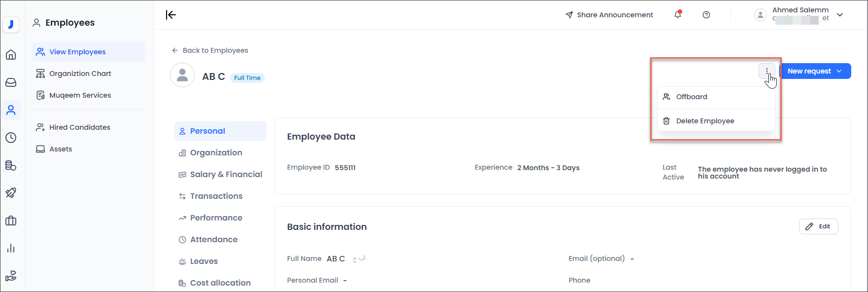Open the rocket icon in left rail
868x292 pixels.
click(x=11, y=193)
